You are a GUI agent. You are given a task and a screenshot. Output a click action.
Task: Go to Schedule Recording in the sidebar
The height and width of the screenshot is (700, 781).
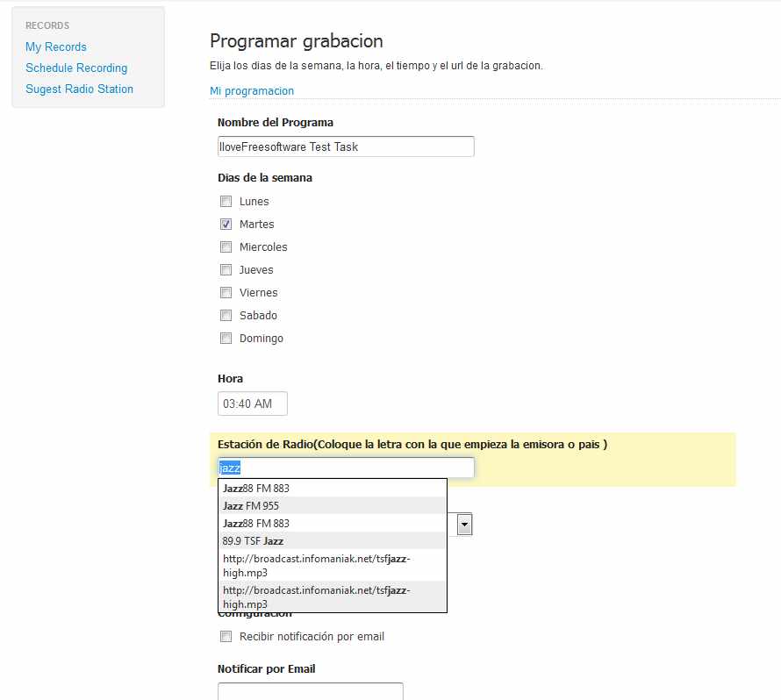[x=76, y=68]
